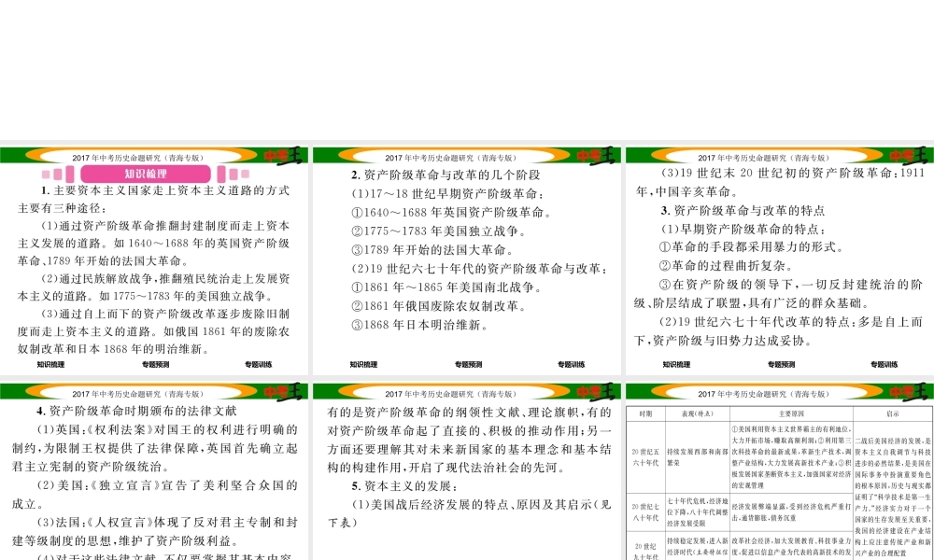Click the line '(1)美国战后经济发展的特点、原因及其启示'
The image size is (934, 560).
point(481,505)
